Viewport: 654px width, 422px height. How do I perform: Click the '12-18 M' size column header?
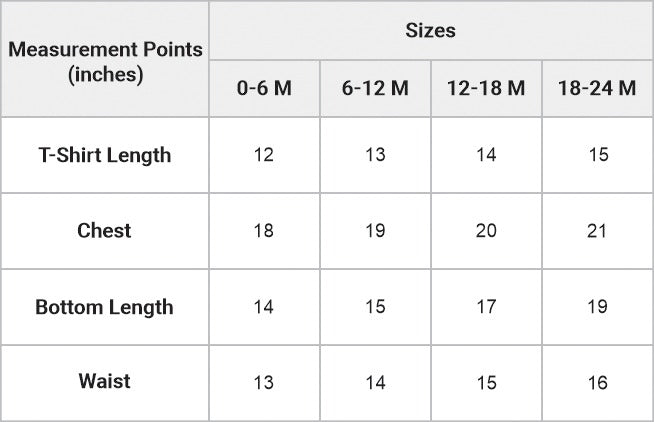coord(486,88)
